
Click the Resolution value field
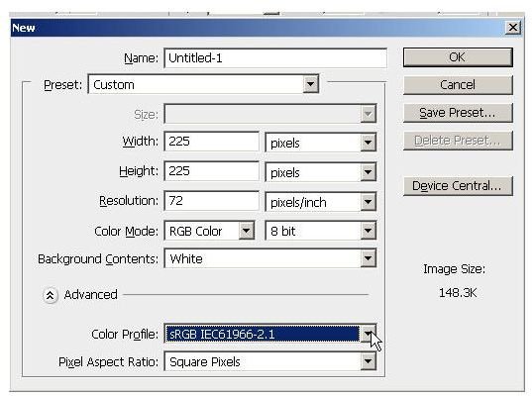coord(211,201)
